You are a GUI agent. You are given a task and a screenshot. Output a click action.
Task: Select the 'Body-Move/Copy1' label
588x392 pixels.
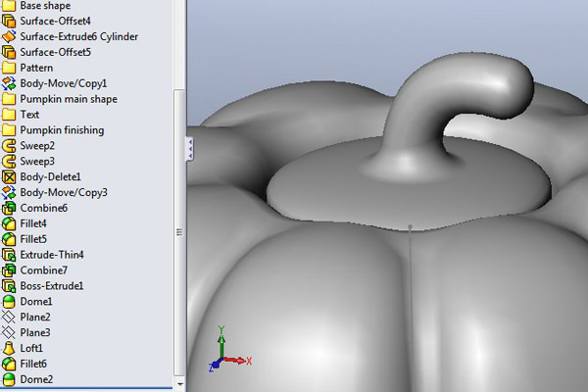(64, 83)
